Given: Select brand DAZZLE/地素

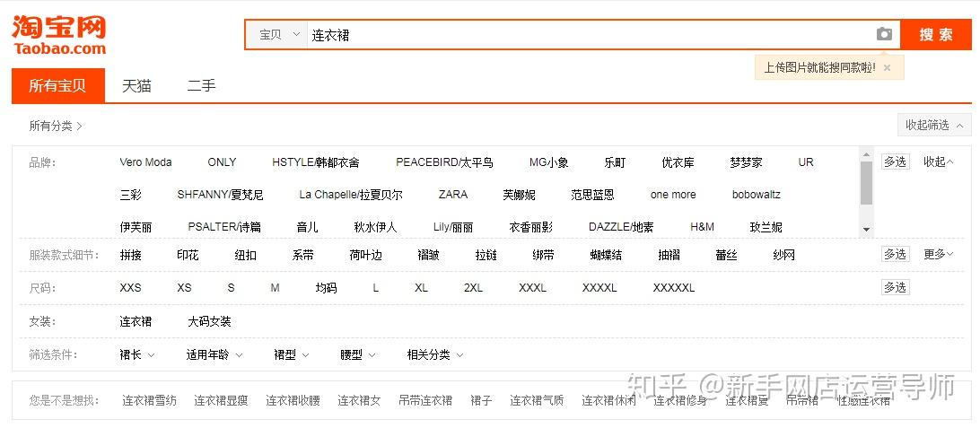Looking at the screenshot, I should [x=621, y=227].
